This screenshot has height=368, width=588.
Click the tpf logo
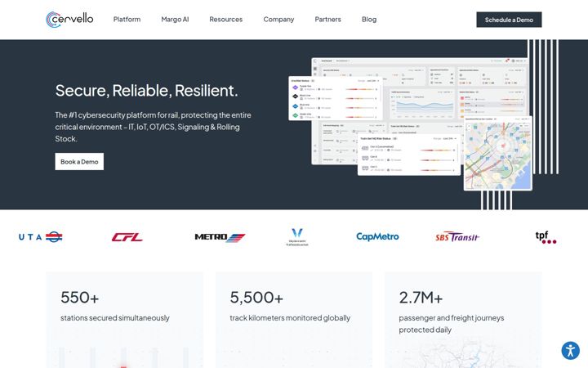[546, 237]
